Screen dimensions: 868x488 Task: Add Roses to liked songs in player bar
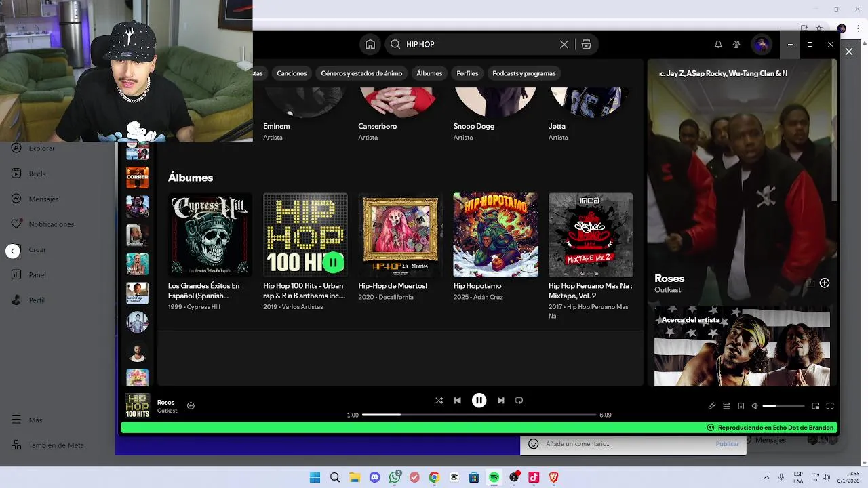point(191,406)
